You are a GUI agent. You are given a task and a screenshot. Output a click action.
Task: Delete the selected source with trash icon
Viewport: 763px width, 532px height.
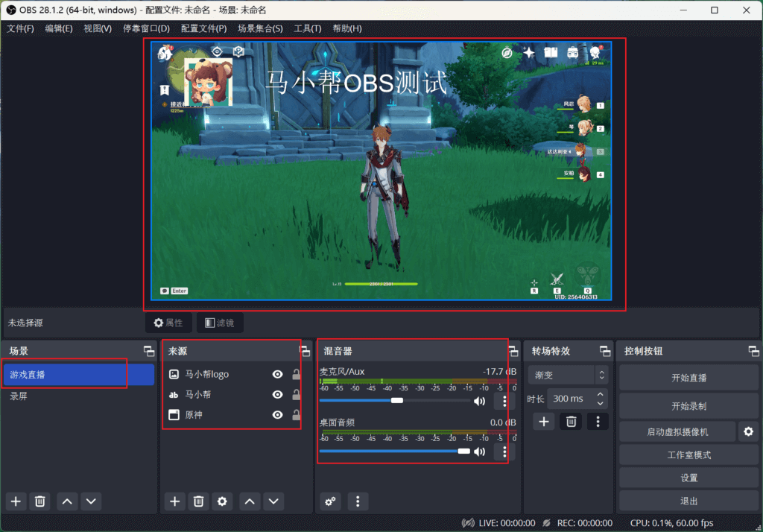(x=198, y=501)
